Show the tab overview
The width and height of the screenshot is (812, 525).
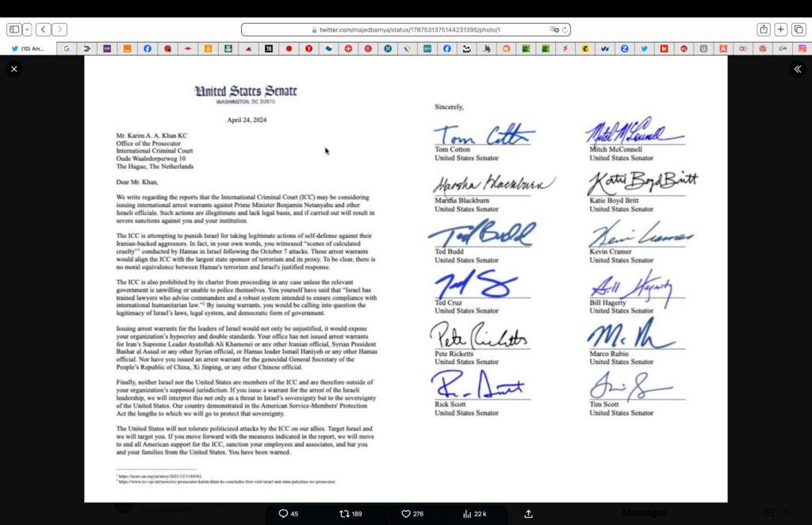799,29
